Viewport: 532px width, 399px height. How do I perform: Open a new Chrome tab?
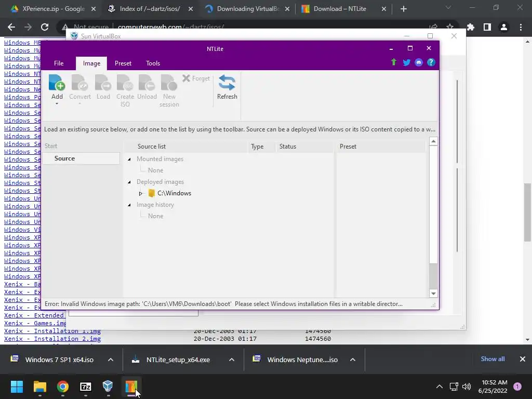tap(403, 9)
